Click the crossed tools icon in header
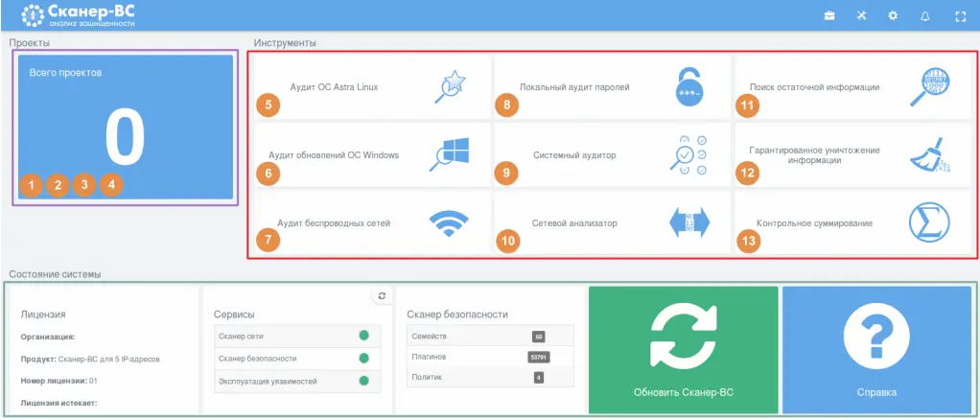Viewport: 980px width, 420px height. 861,15
